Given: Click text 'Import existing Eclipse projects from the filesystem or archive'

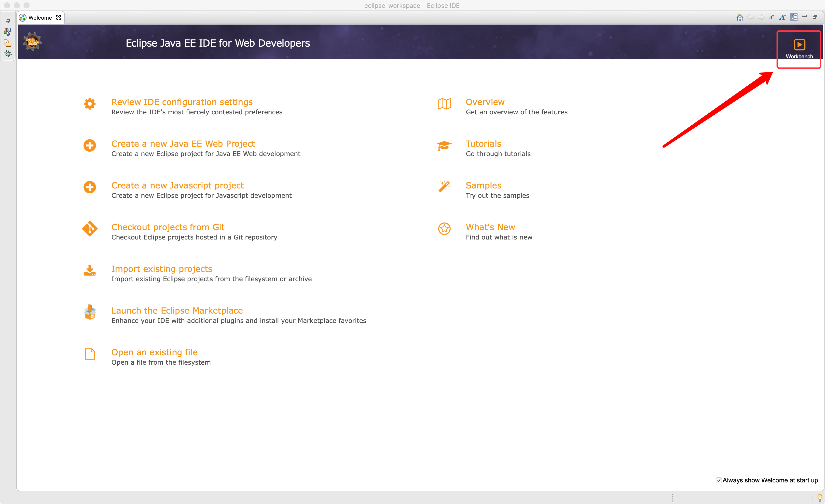Looking at the screenshot, I should pyautogui.click(x=211, y=279).
